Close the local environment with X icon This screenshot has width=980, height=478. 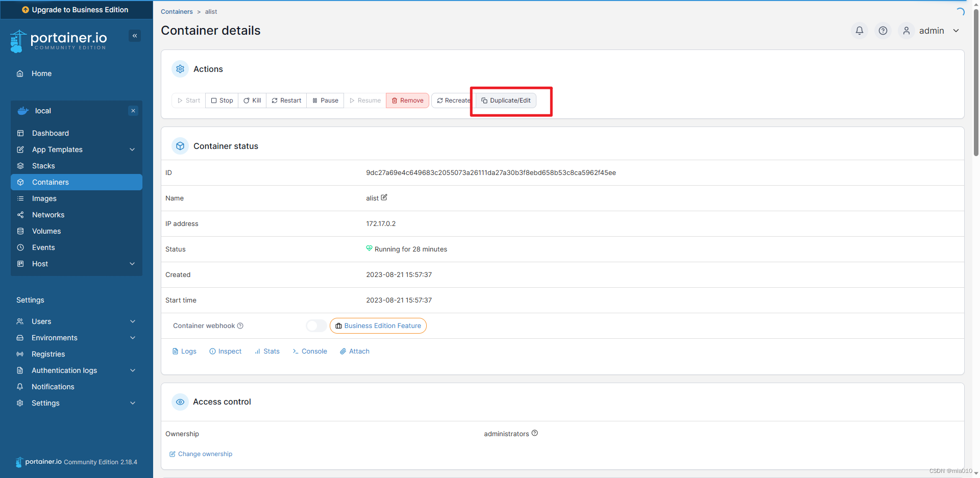[133, 111]
